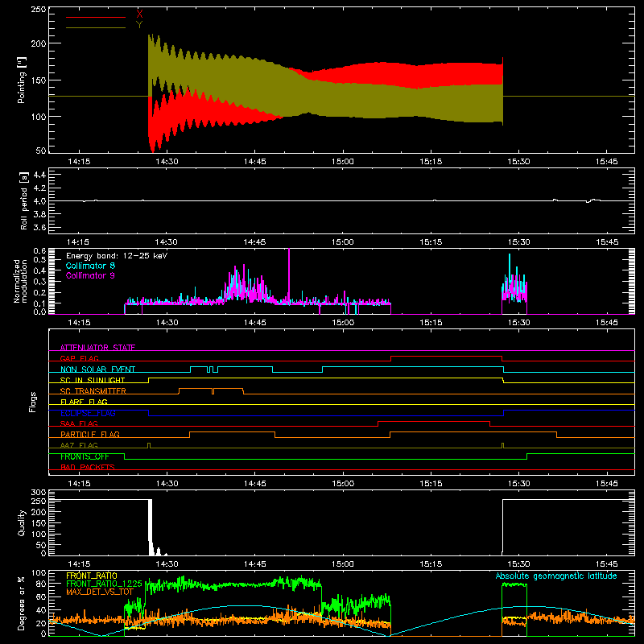This screenshot has width=644, height=644.
Task: Click the 300 tick on Quality axis
Action: tap(39, 493)
